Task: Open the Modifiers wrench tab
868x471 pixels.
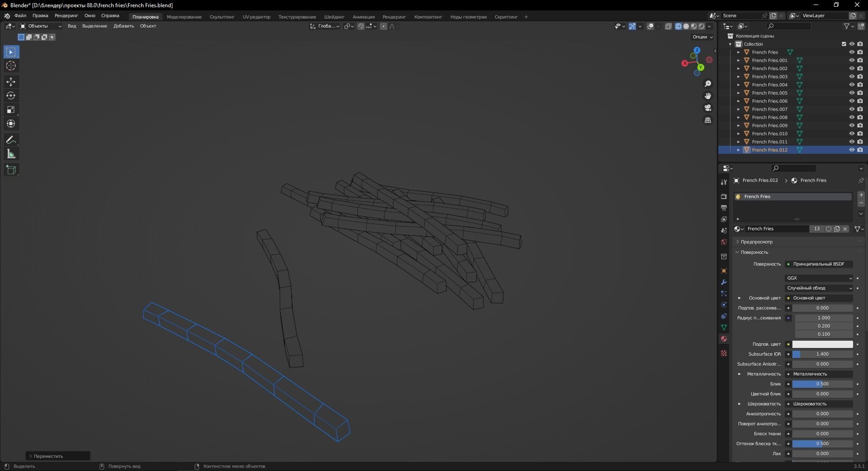Action: [724, 282]
